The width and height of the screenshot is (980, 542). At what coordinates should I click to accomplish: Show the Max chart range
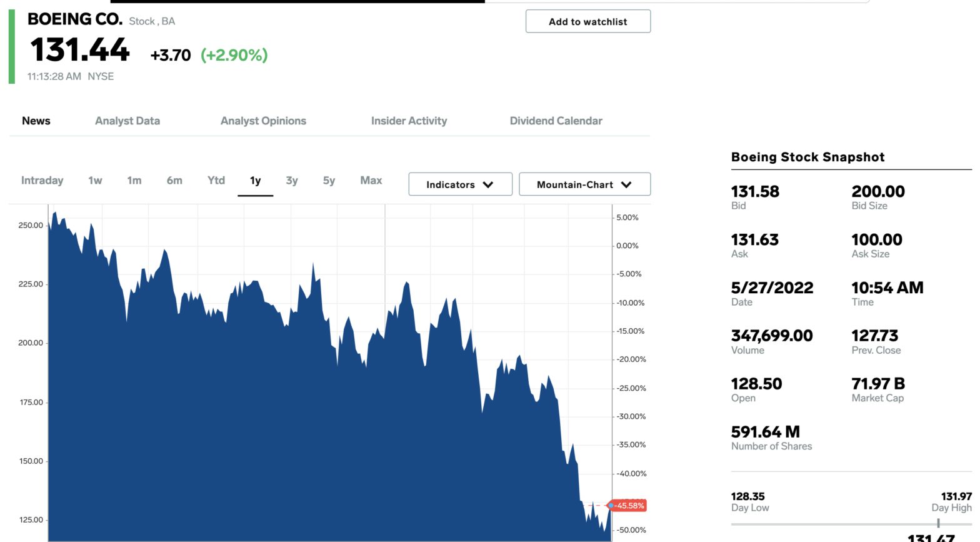(x=371, y=180)
